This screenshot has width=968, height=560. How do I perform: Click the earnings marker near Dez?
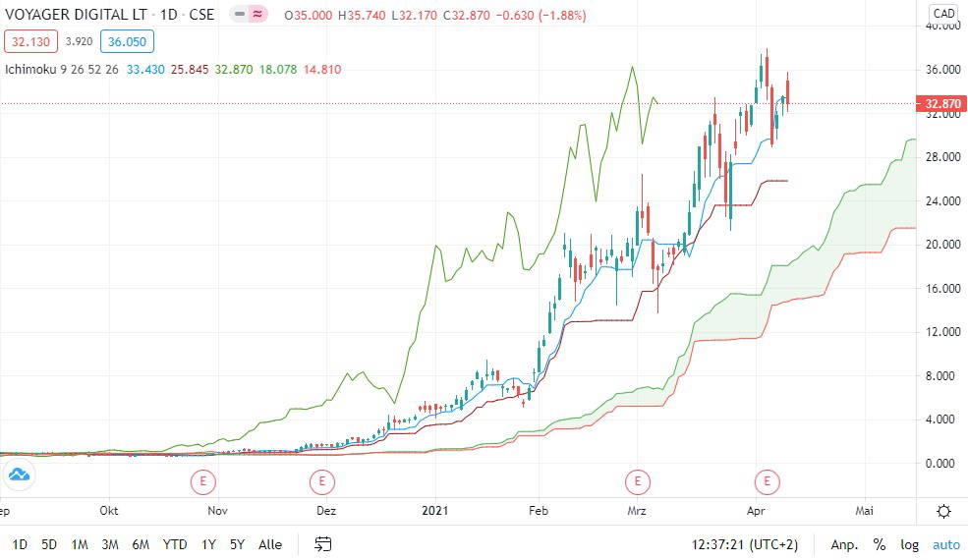coord(321,481)
